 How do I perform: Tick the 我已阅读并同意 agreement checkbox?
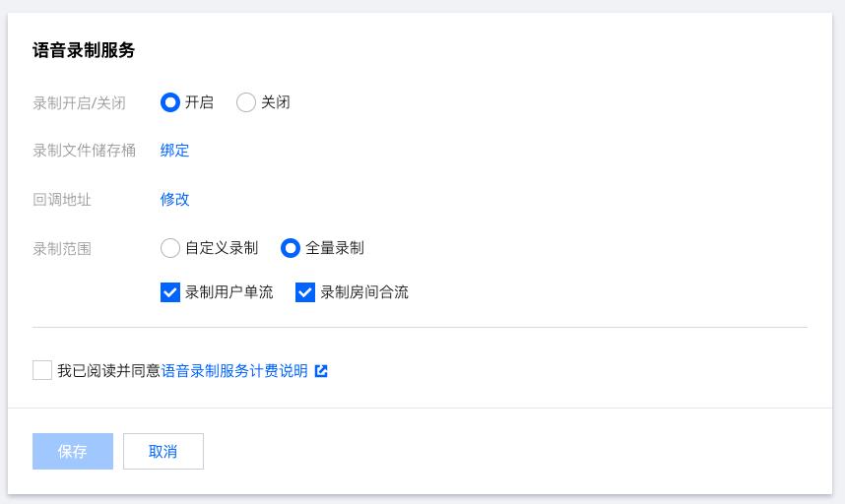42,370
